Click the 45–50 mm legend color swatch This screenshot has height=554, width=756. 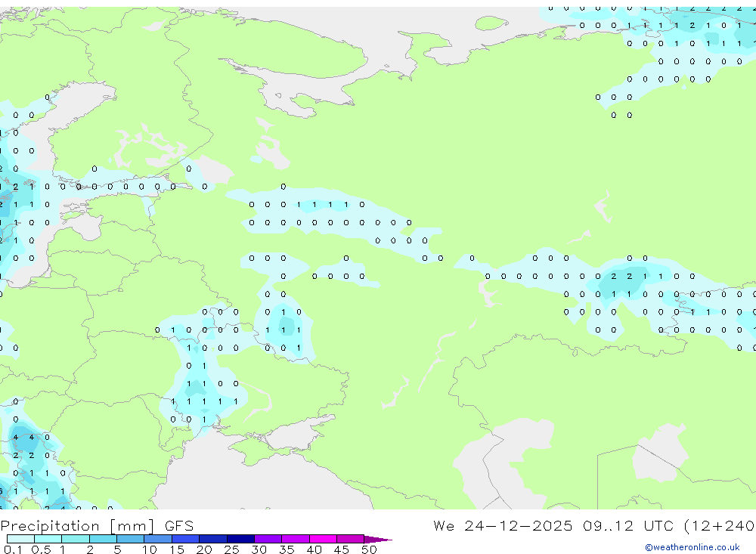[x=351, y=539]
